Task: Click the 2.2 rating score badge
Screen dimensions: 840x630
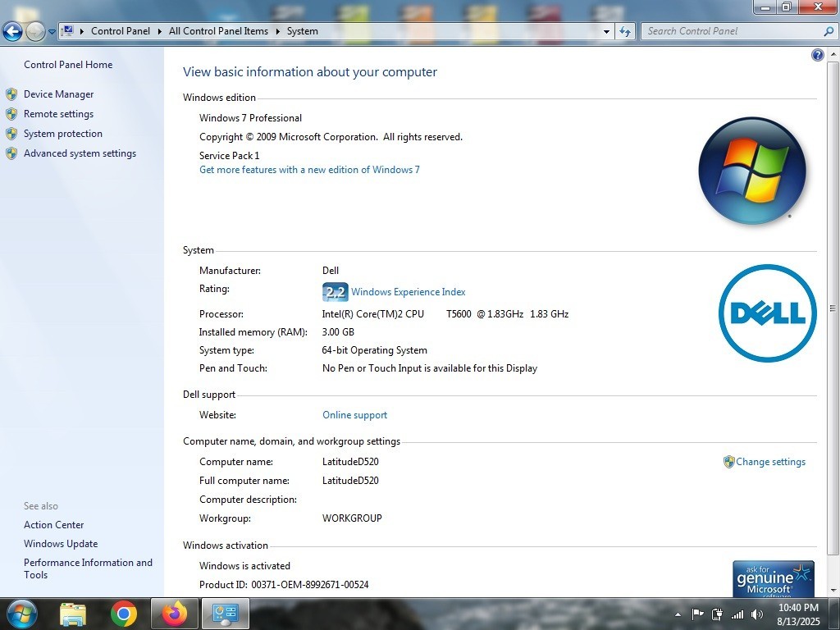Action: click(x=335, y=292)
